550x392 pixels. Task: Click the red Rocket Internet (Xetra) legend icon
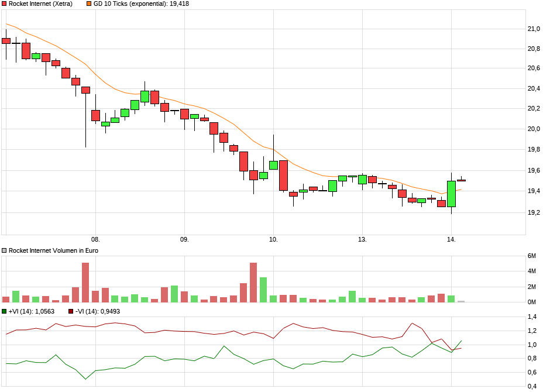5,4
